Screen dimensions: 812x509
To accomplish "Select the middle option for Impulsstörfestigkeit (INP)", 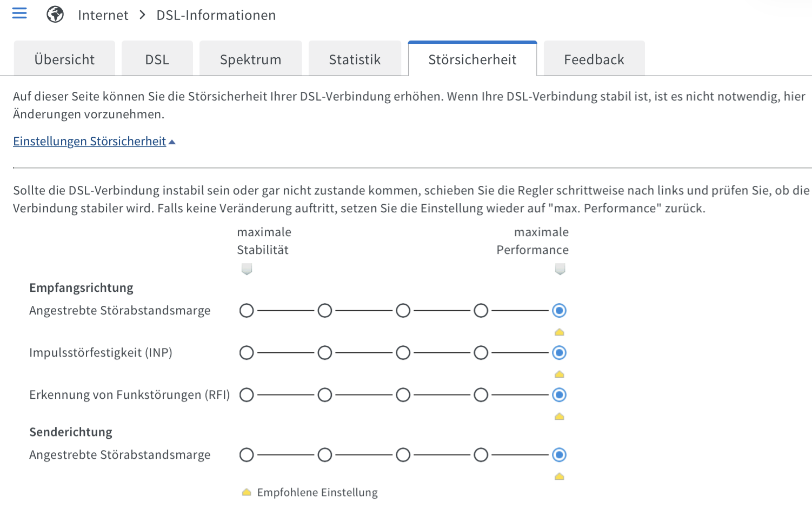I will (x=403, y=353).
